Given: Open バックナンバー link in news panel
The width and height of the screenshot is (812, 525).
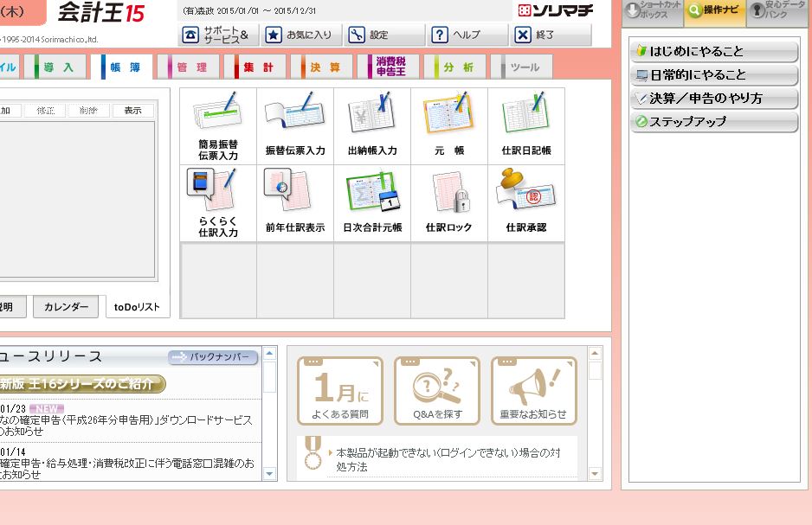Looking at the screenshot, I should click(213, 356).
